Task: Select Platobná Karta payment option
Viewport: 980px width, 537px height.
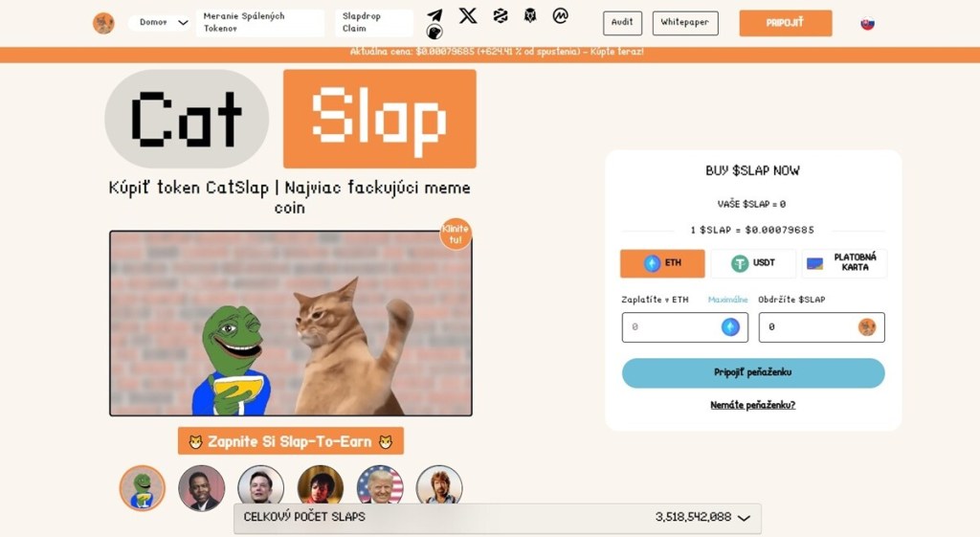Action: 844,263
